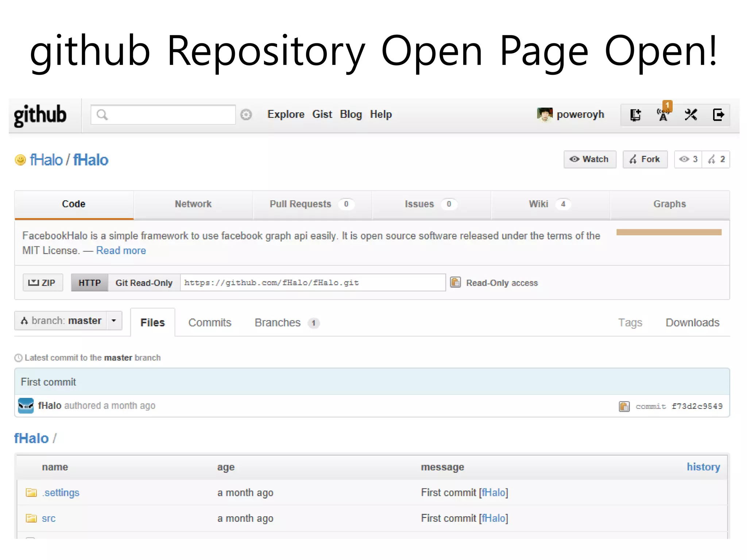The width and height of the screenshot is (747, 560).
Task: Click 'a month ago' in src row
Action: tap(245, 518)
